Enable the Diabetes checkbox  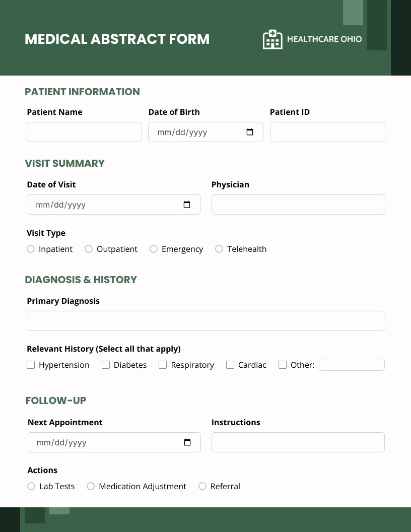coord(106,364)
